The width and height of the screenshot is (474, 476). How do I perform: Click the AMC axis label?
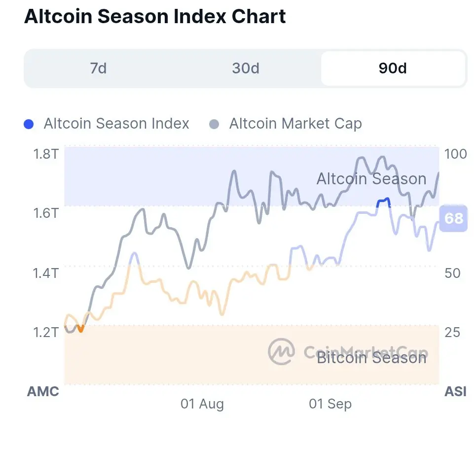[x=43, y=392]
